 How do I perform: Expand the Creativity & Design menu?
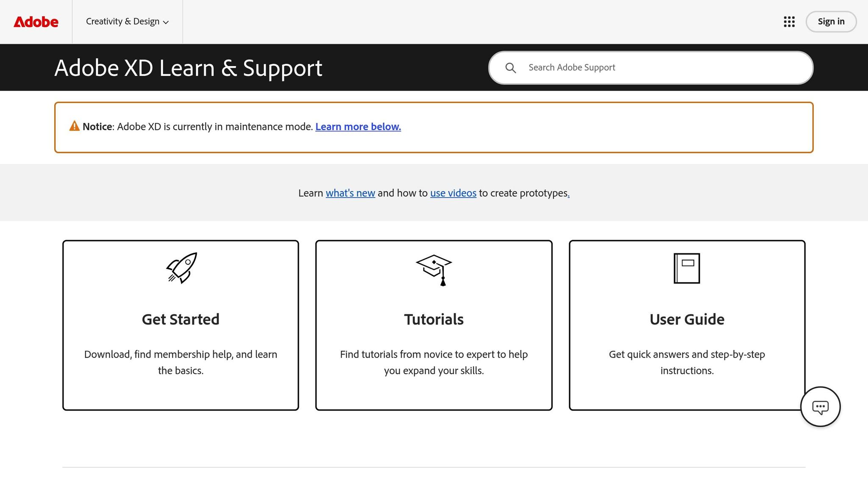[x=122, y=22]
